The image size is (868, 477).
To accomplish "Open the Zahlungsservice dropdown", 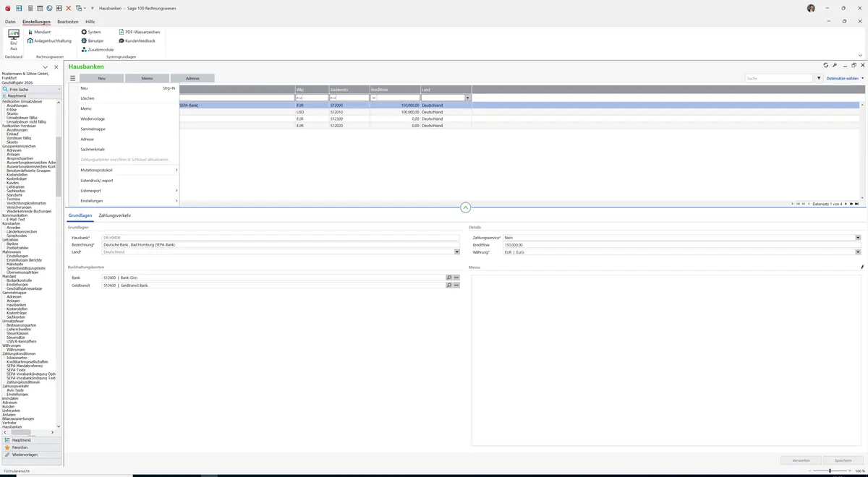I will (858, 237).
